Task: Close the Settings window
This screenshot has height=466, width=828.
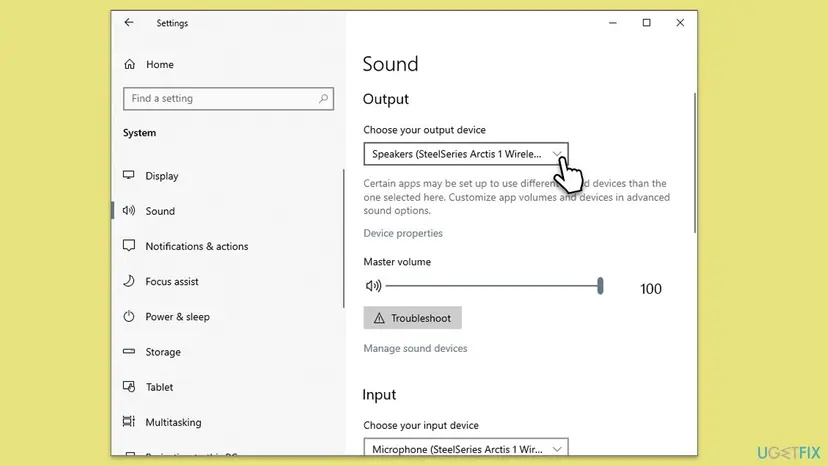Action: tap(680, 23)
